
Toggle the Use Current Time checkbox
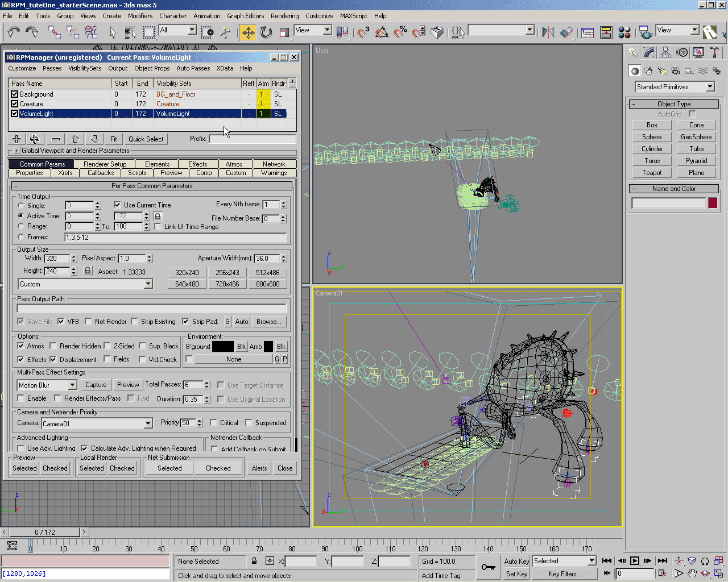(x=117, y=205)
